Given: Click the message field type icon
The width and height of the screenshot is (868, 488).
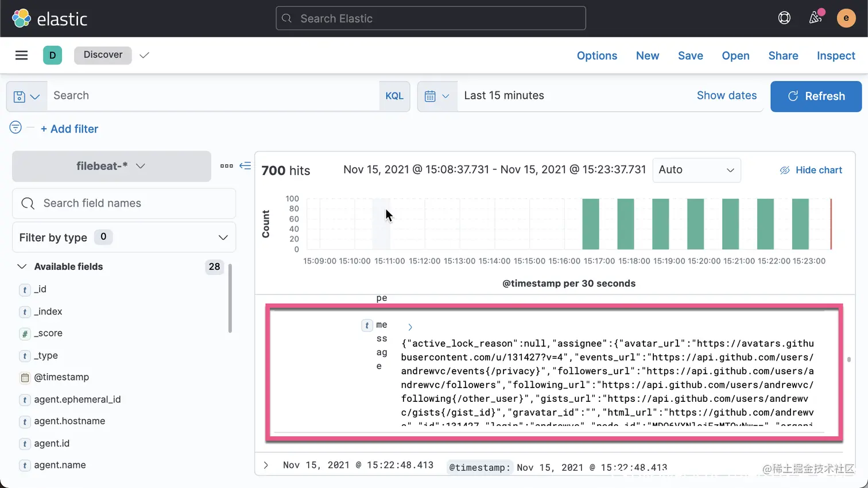Looking at the screenshot, I should point(367,326).
